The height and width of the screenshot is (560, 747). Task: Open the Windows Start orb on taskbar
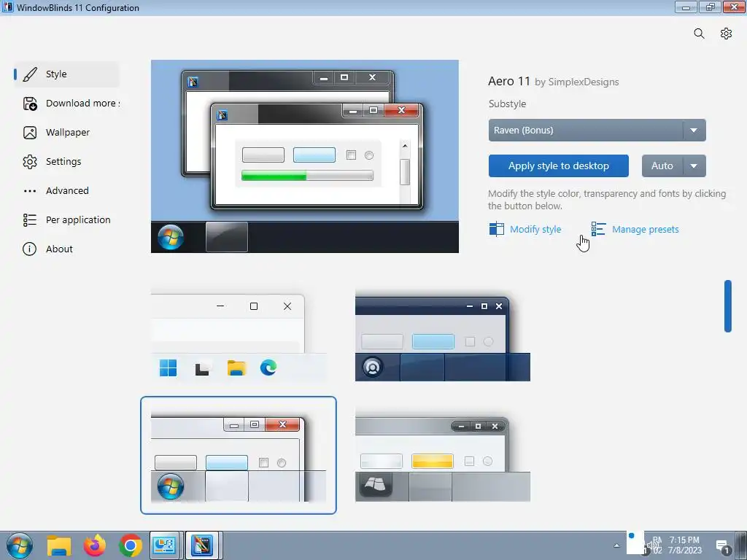click(x=20, y=545)
